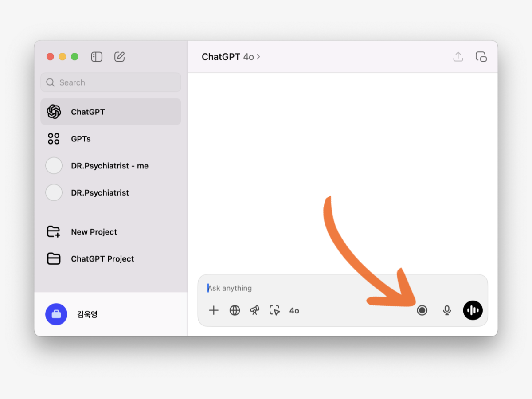Click the screenshot capture selection icon
The height and width of the screenshot is (399, 532).
click(x=275, y=310)
